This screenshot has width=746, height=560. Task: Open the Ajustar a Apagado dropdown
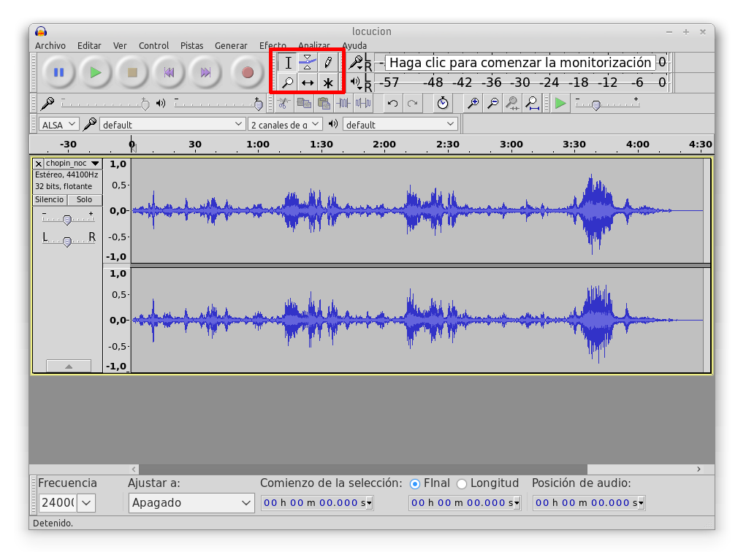(191, 502)
